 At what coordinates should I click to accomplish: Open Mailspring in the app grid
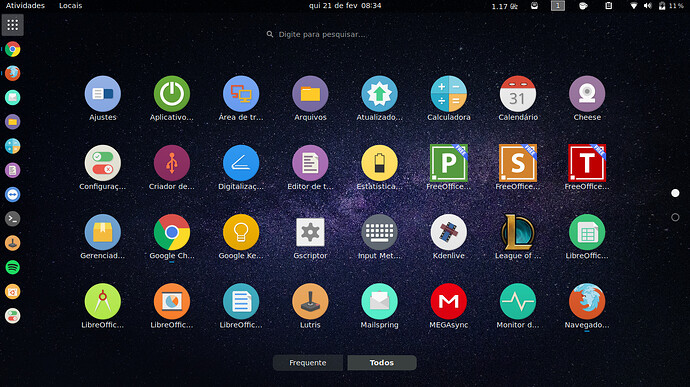point(379,301)
